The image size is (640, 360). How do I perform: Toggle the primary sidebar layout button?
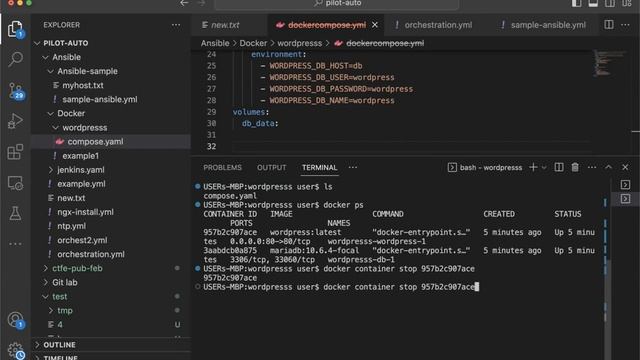pos(576,3)
